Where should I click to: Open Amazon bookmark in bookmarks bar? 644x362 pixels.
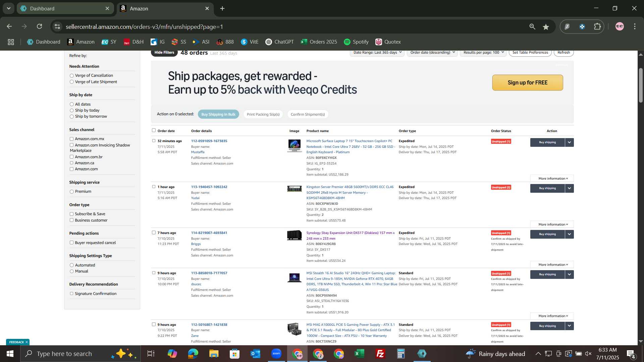pos(81,42)
